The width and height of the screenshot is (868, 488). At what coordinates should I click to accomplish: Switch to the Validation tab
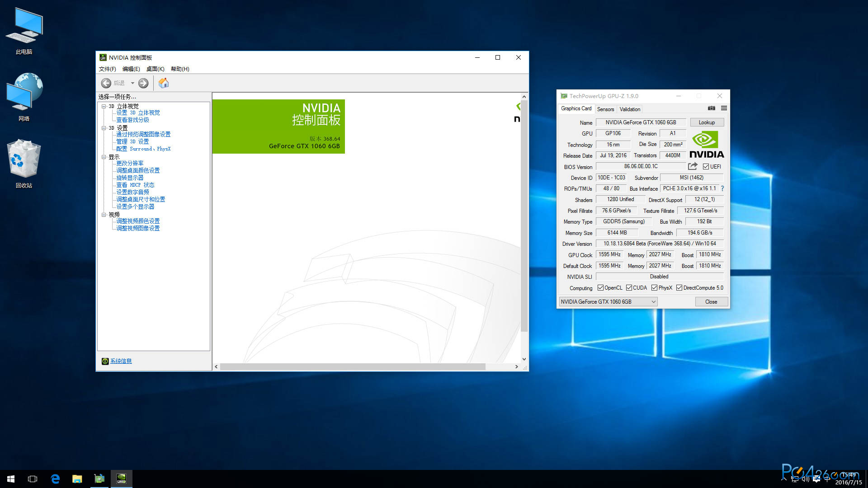pyautogui.click(x=630, y=109)
